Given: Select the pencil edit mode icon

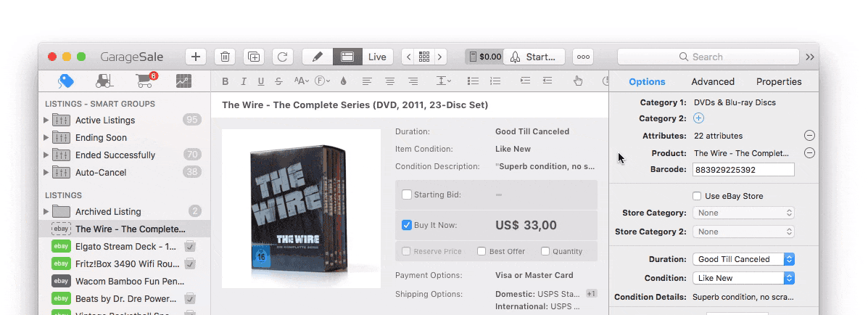Looking at the screenshot, I should 318,57.
